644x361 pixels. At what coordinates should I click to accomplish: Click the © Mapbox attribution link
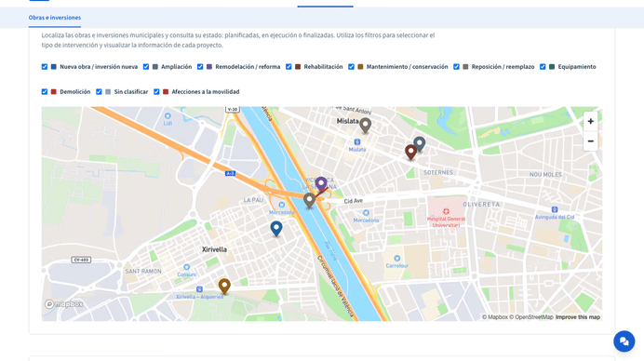[x=495, y=317]
